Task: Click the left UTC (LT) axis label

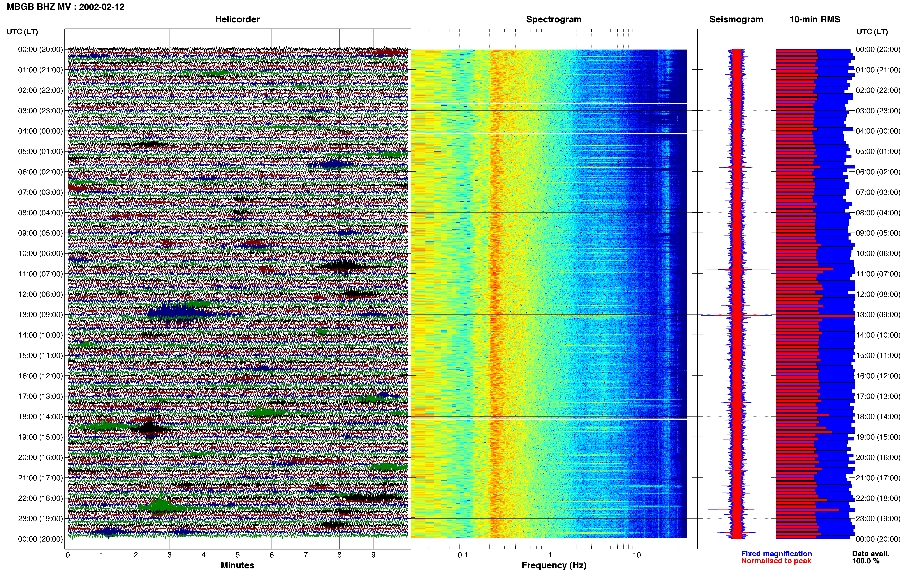Action: tap(22, 32)
